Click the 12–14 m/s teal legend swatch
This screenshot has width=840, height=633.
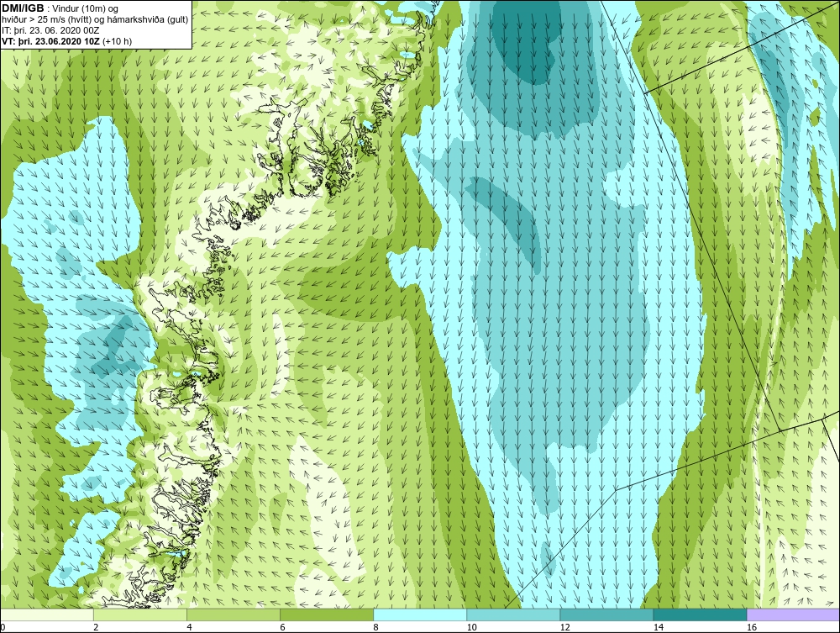606,615
